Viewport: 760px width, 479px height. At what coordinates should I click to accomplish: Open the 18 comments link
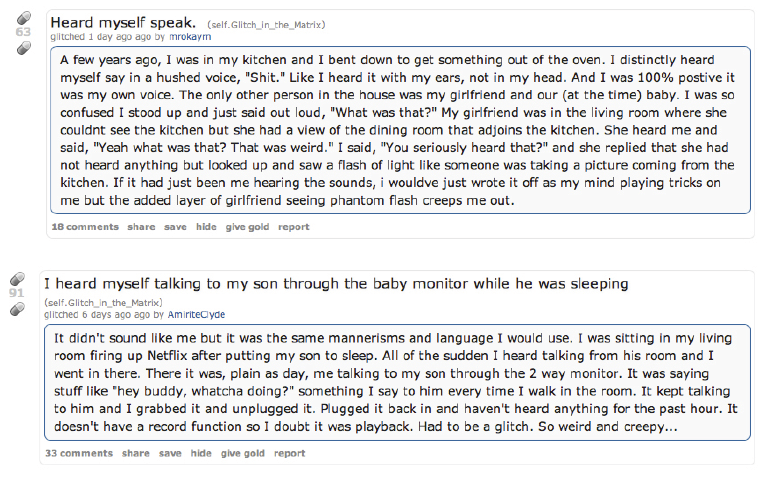tap(85, 227)
